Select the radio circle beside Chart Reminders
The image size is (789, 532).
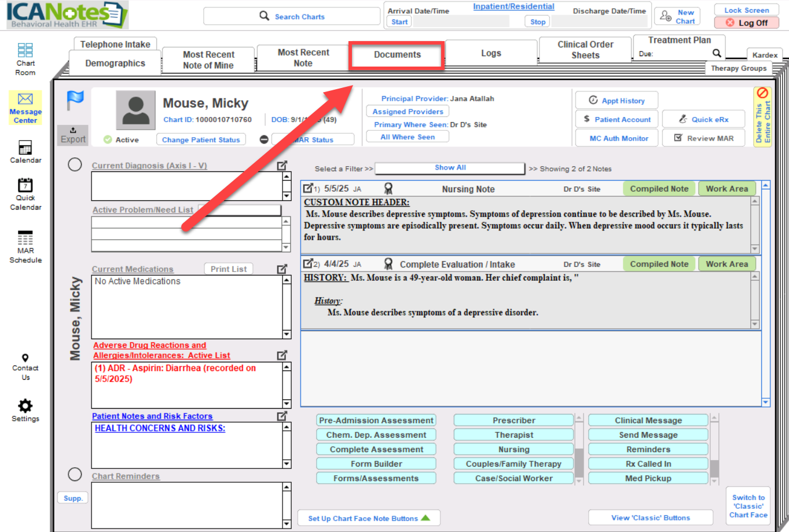pos(75,475)
